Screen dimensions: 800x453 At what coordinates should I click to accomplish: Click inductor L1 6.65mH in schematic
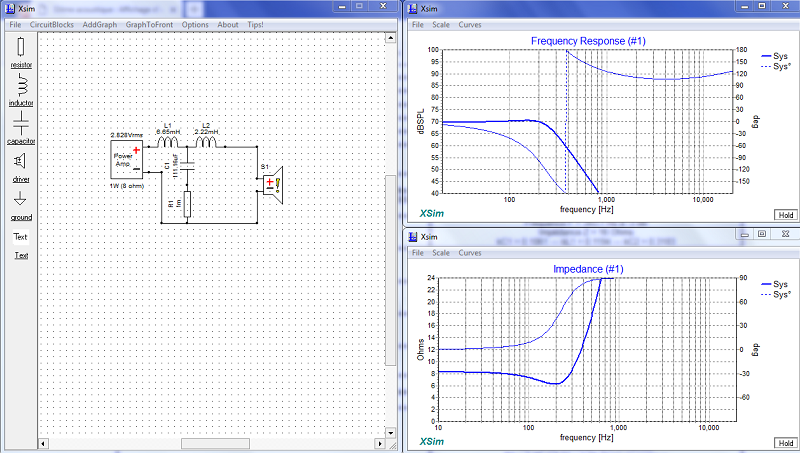click(x=167, y=141)
